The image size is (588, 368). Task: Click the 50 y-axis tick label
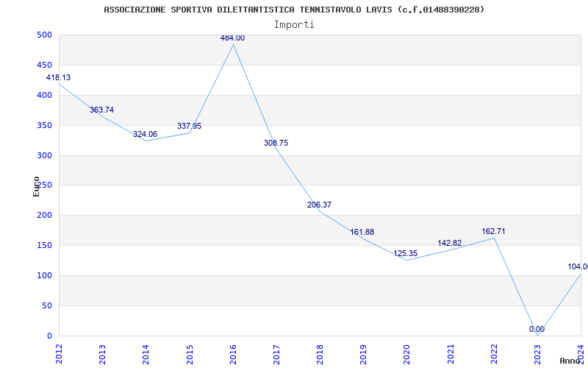pos(47,305)
